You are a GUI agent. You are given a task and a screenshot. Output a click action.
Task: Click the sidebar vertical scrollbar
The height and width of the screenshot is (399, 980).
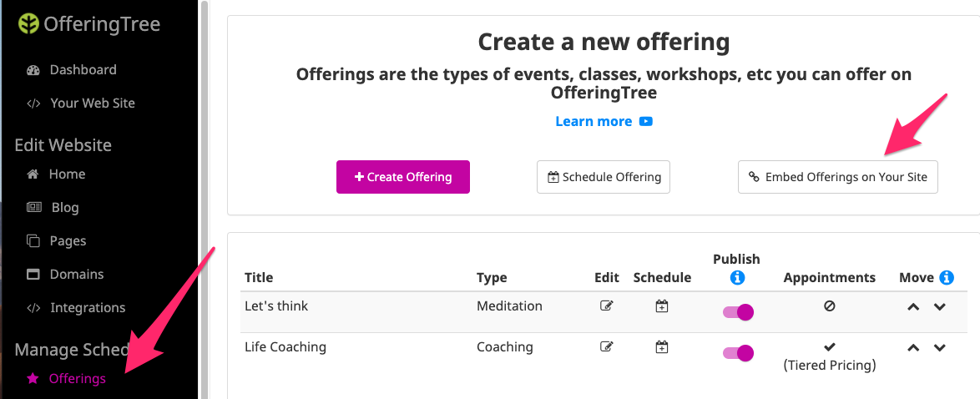(203, 199)
